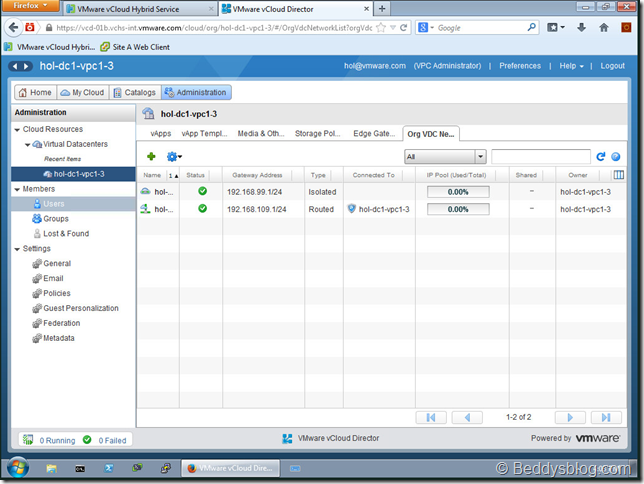Viewport: 644px width, 484px height.
Task: Open a new Firefox tab
Action: [382, 9]
